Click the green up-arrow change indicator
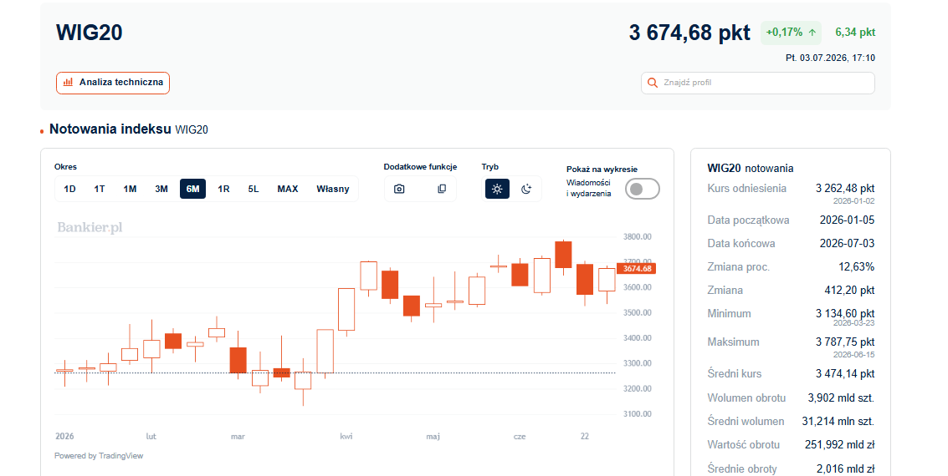The image size is (948, 476). click(x=812, y=33)
